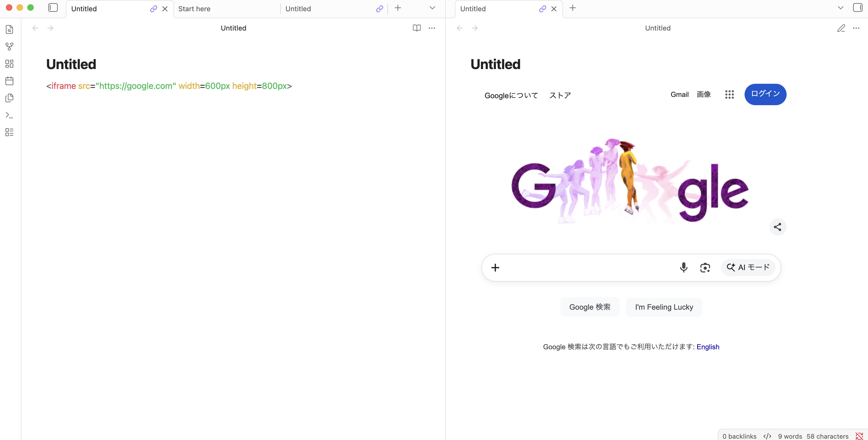Open today's daily note calendar icon
The width and height of the screenshot is (868, 440).
click(x=9, y=81)
